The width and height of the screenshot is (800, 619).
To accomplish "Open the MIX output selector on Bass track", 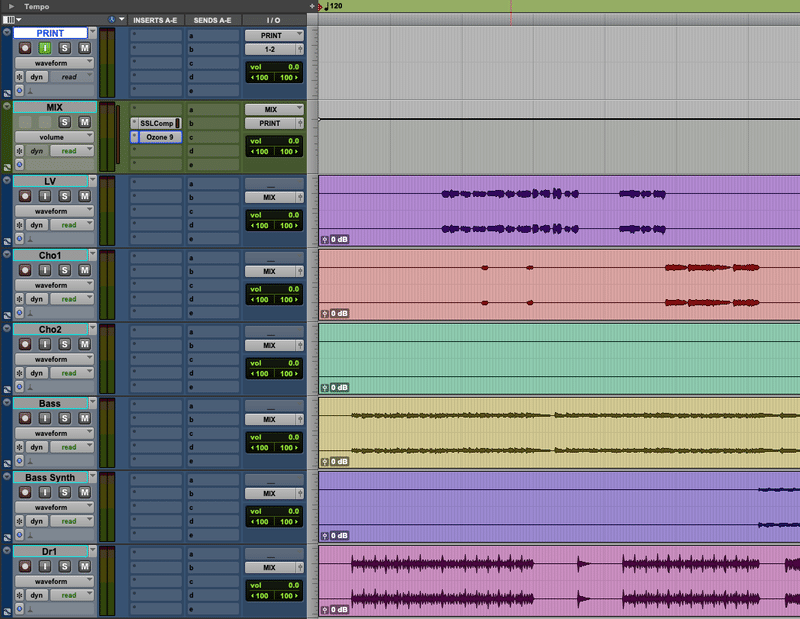I will [x=270, y=419].
